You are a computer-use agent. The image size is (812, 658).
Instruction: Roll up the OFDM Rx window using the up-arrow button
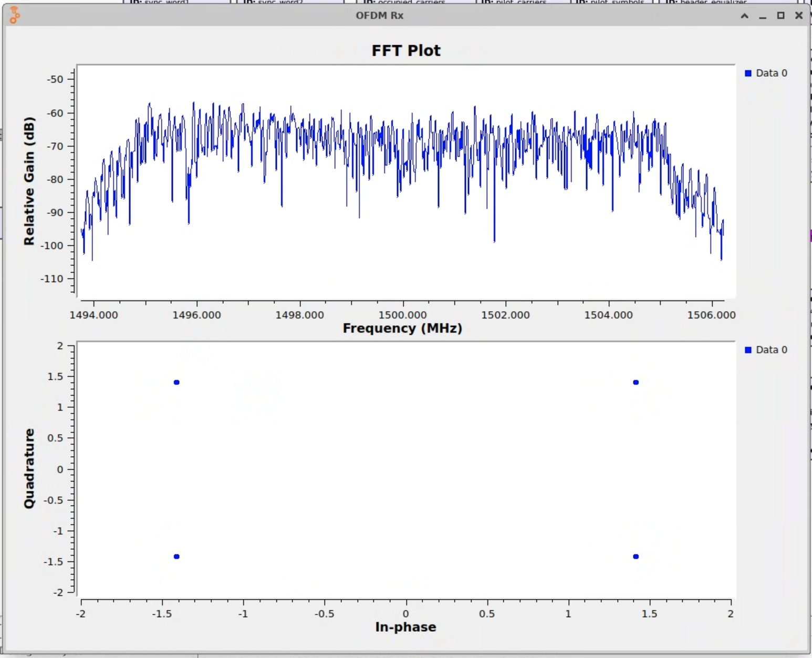click(744, 16)
